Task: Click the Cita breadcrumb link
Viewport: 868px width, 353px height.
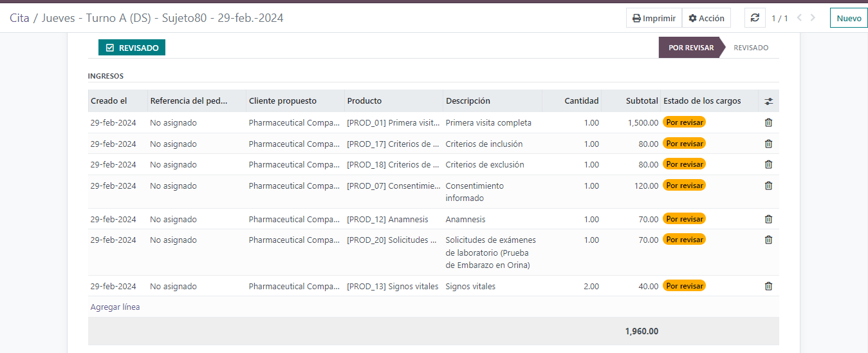Action: tap(19, 18)
